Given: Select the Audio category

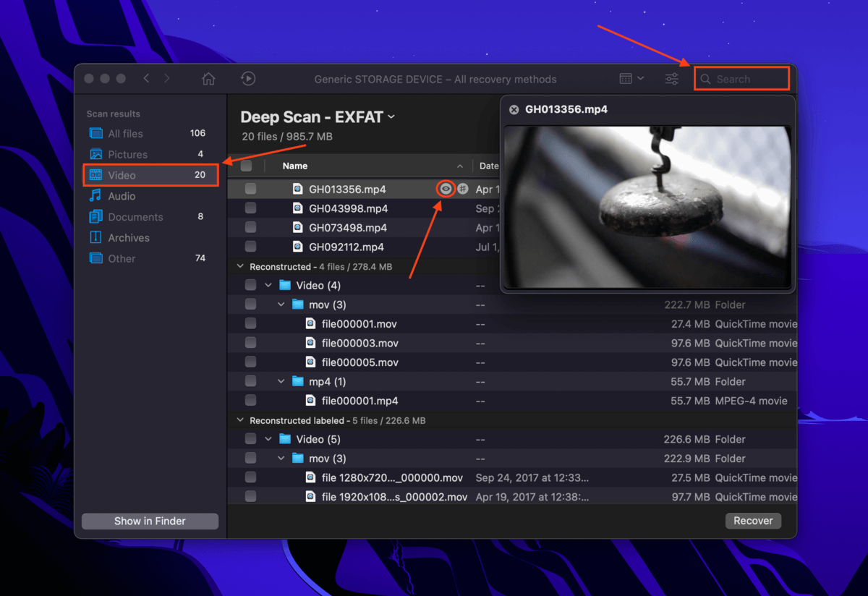Looking at the screenshot, I should point(150,196).
